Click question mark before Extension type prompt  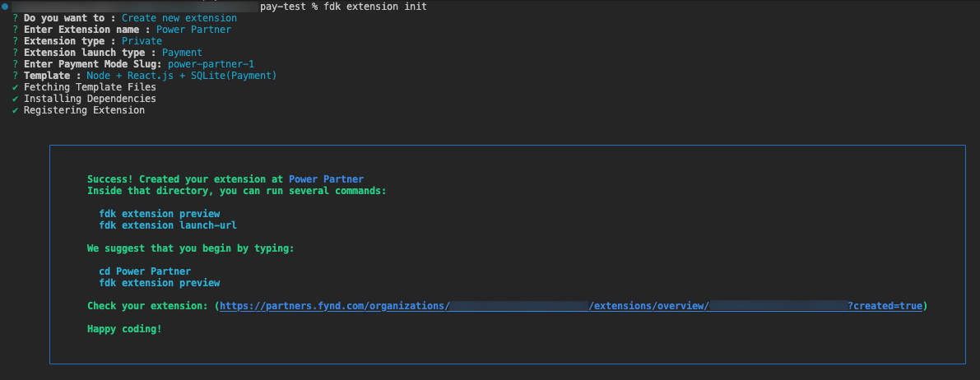16,41
